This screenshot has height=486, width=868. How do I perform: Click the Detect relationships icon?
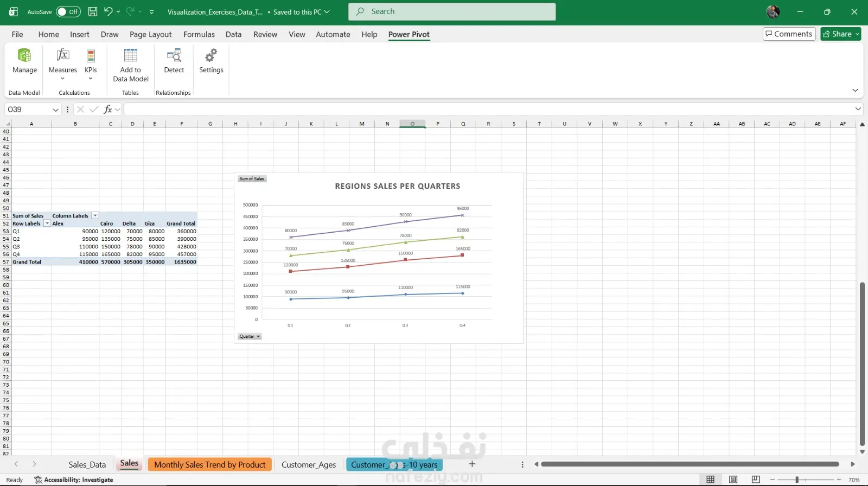(174, 55)
